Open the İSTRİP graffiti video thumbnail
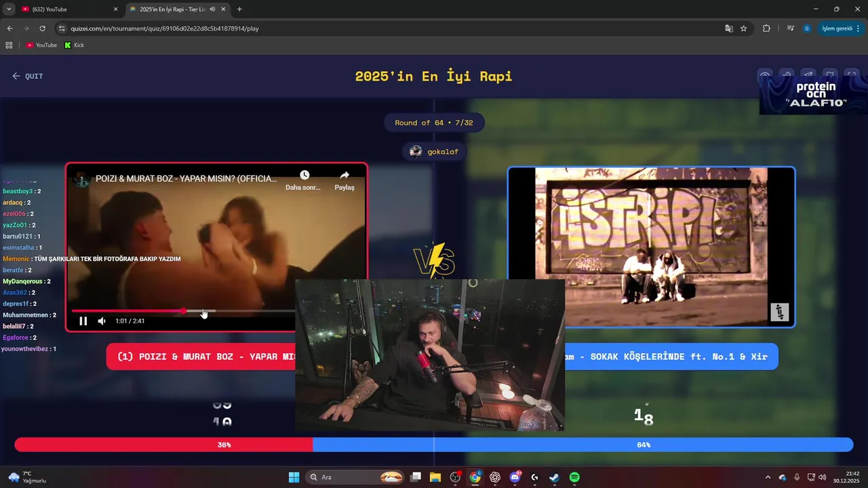This screenshot has height=488, width=868. (x=651, y=247)
